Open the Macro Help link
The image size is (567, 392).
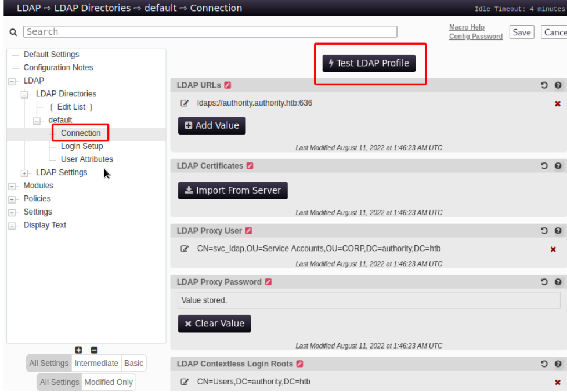tap(467, 27)
